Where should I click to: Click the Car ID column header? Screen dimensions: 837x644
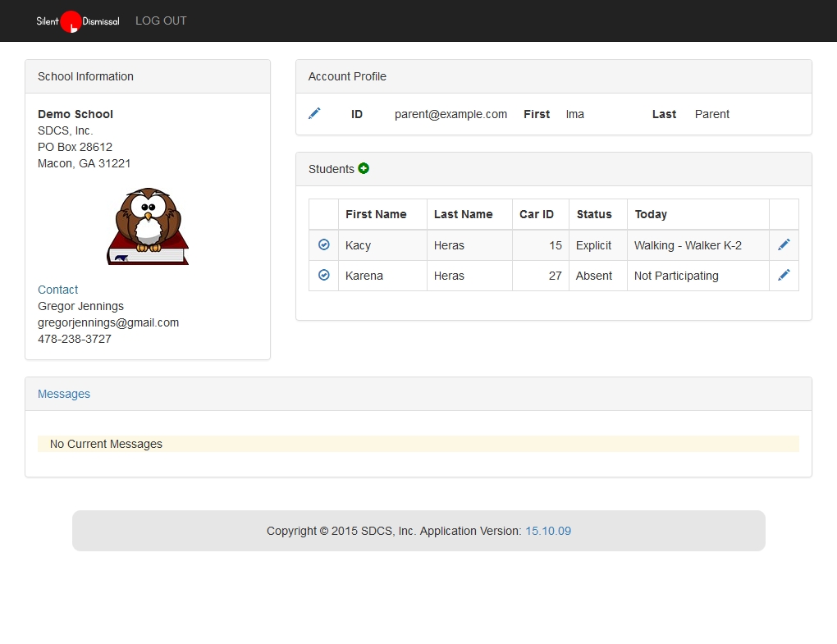pyautogui.click(x=537, y=214)
